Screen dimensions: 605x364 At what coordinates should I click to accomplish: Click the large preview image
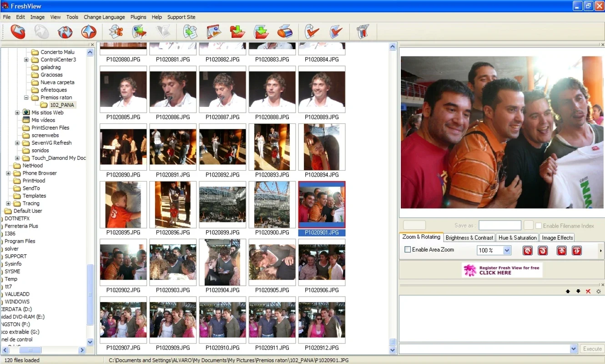(502, 132)
